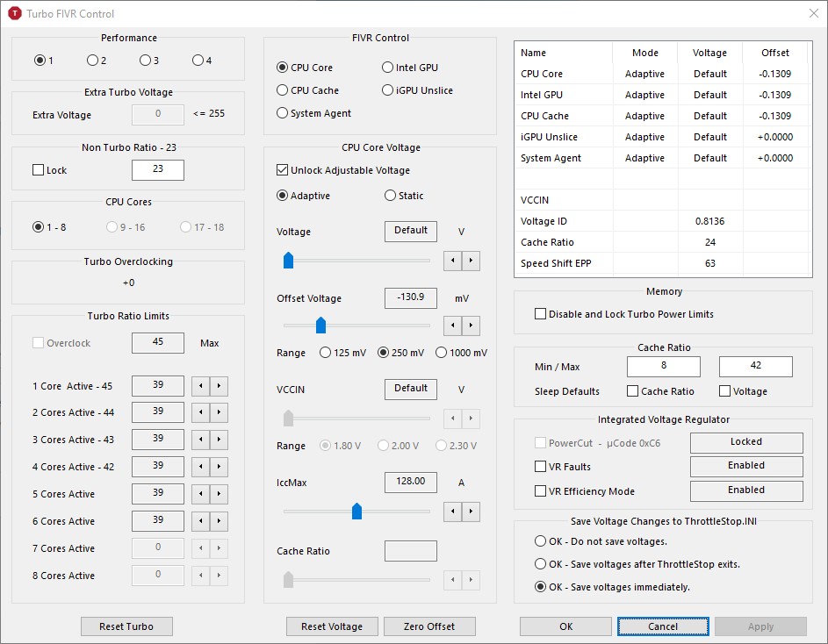Screen dimensions: 828x644
Task: Click the Reset Turbo button
Action: click(x=126, y=626)
